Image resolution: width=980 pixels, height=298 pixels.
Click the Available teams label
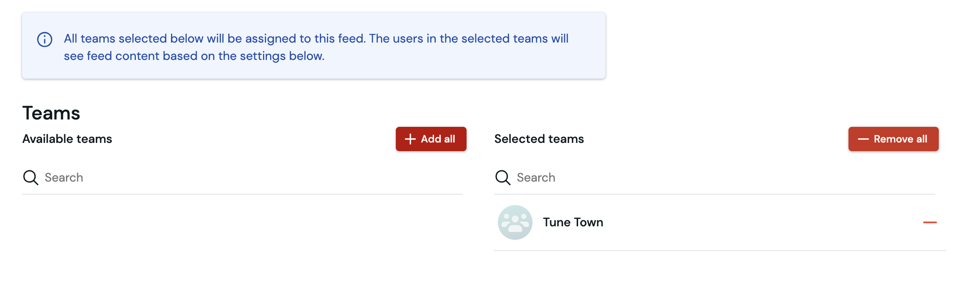click(67, 139)
